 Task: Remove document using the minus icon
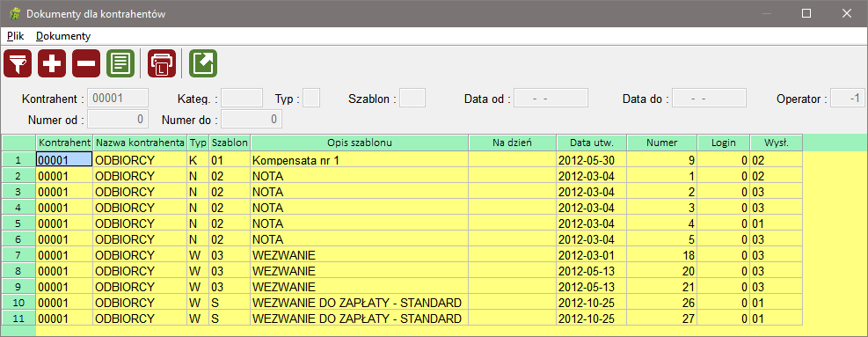(86, 63)
